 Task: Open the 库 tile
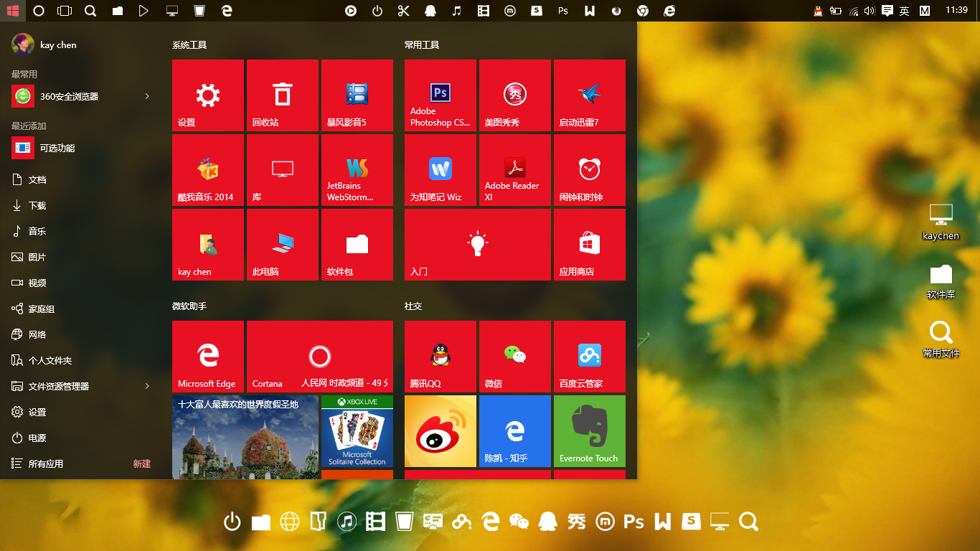[283, 170]
